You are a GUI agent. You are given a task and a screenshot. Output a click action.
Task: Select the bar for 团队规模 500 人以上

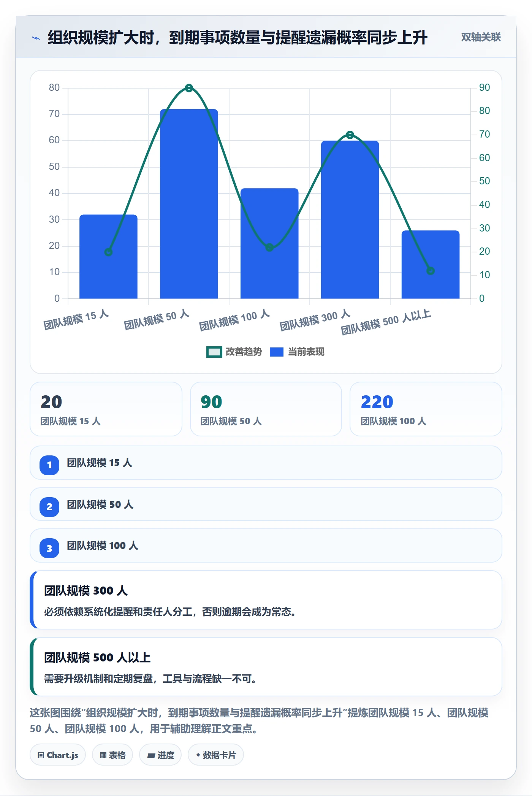click(431, 265)
